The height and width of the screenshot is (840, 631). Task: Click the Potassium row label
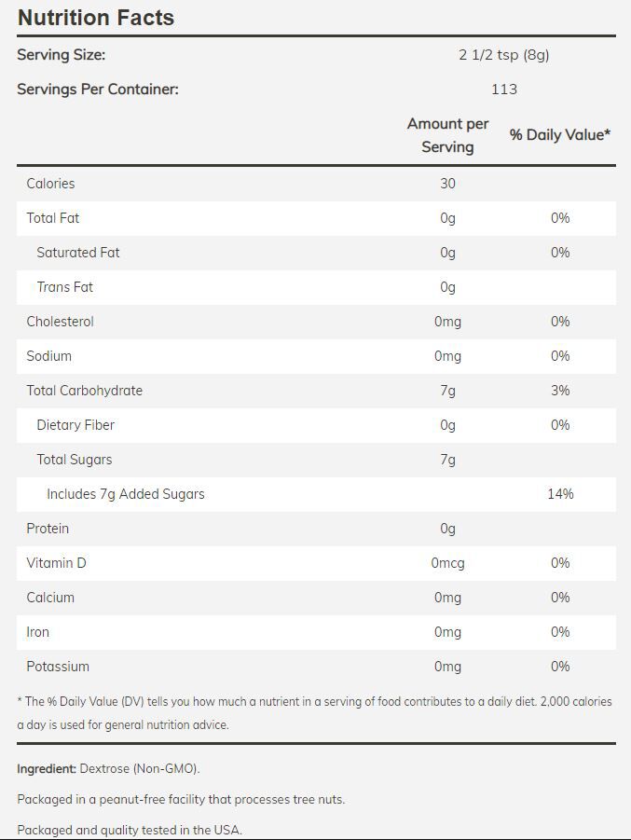tap(58, 667)
